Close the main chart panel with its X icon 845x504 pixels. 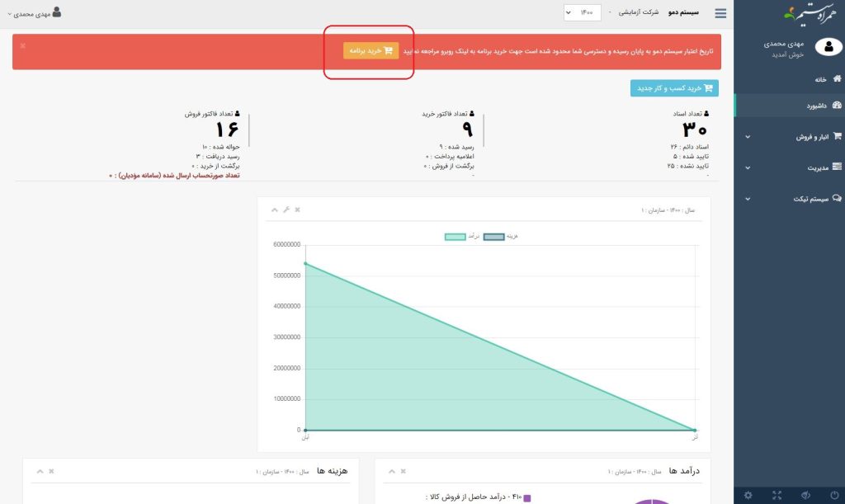(297, 210)
